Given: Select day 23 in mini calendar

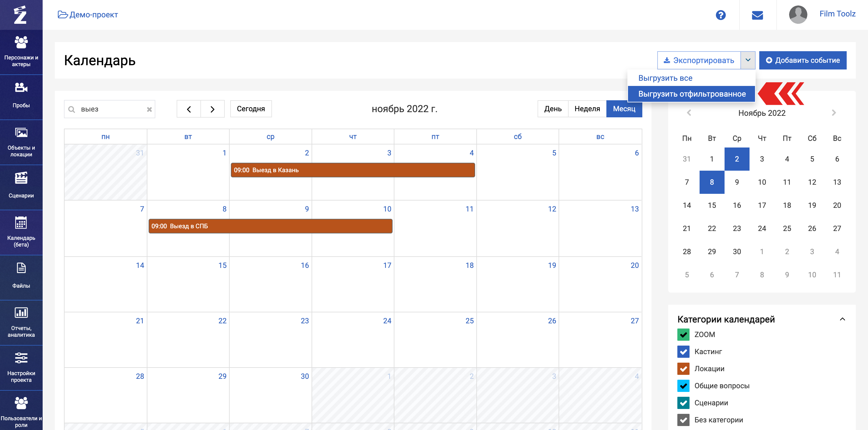Looking at the screenshot, I should [x=737, y=228].
